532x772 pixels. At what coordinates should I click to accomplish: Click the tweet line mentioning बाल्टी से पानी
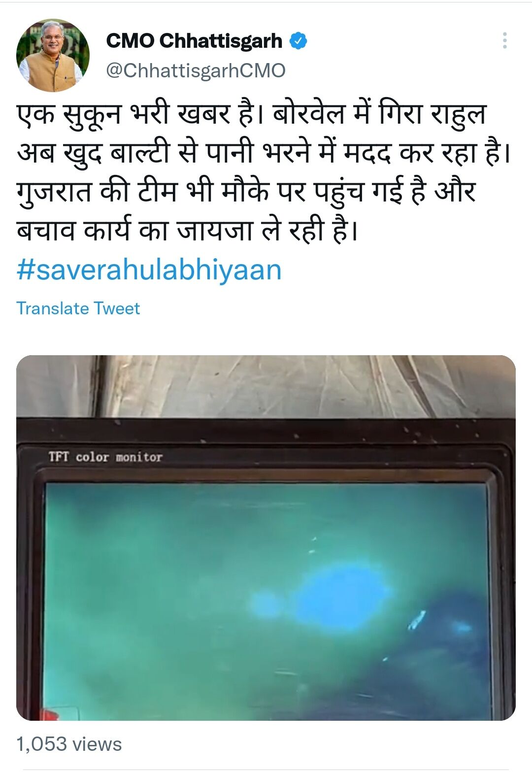tap(264, 153)
